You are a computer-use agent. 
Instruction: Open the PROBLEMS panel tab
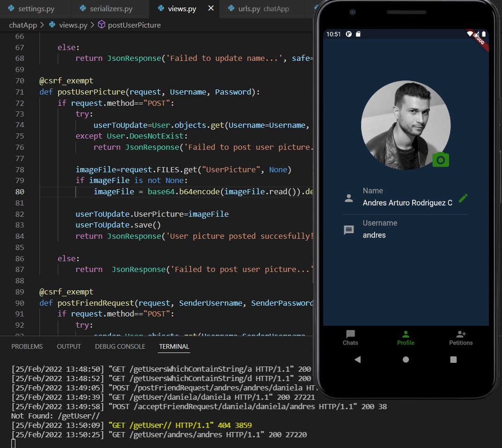point(27,346)
